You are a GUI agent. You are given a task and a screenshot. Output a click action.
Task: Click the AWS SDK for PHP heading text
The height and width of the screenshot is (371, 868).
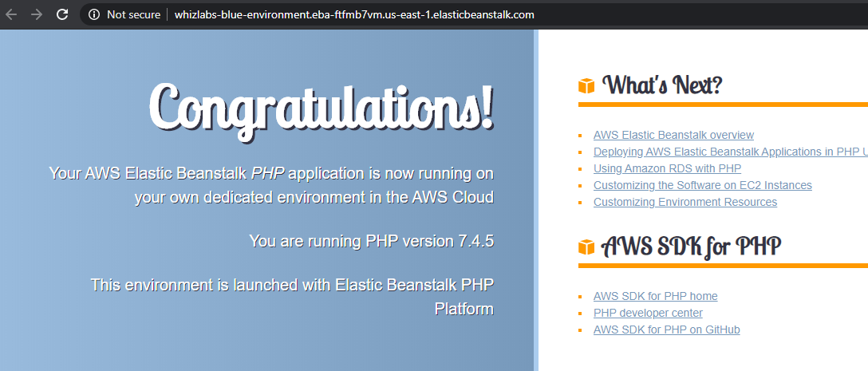[x=692, y=247]
